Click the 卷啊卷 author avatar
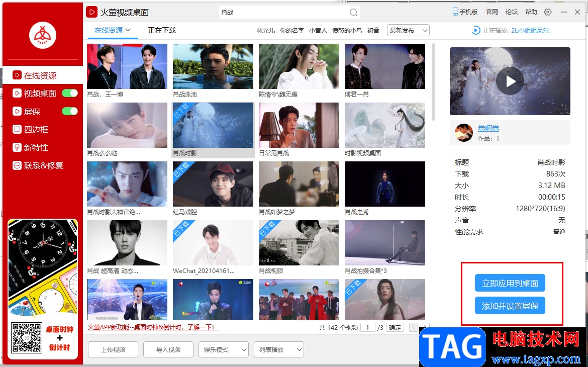Viewport: 588px width, 367px height. point(464,133)
